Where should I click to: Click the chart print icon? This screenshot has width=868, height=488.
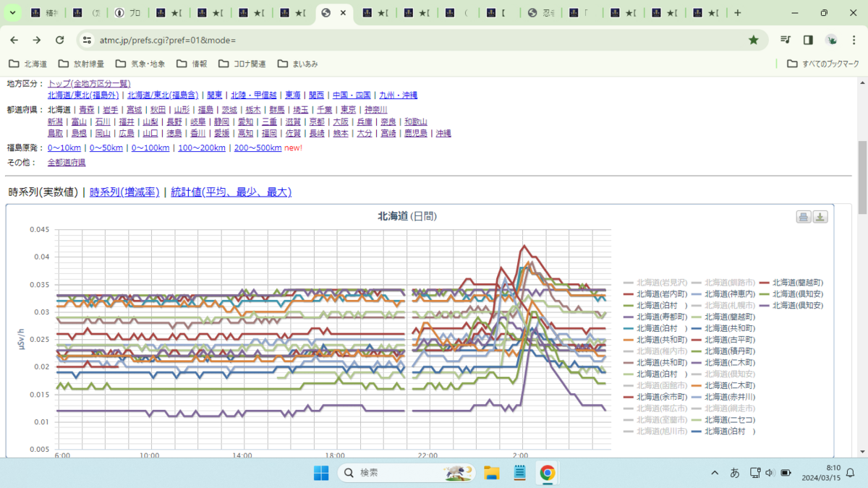point(804,217)
